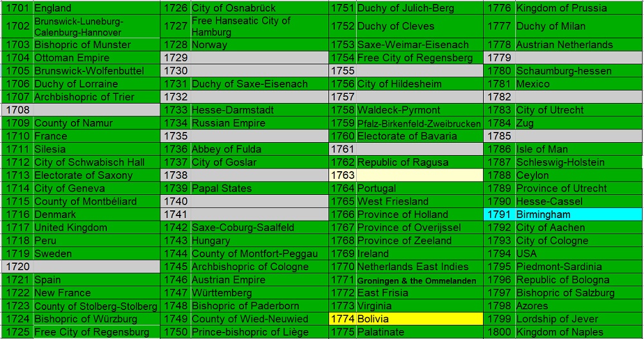The image size is (644, 339).
Task: Click the Peru cell
Action: point(96,241)
